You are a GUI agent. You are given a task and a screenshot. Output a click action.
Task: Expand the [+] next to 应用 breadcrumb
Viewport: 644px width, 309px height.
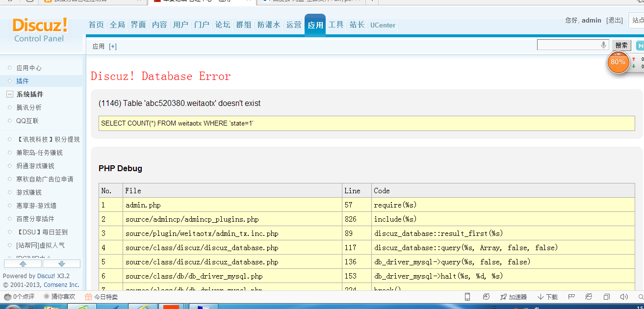point(113,46)
